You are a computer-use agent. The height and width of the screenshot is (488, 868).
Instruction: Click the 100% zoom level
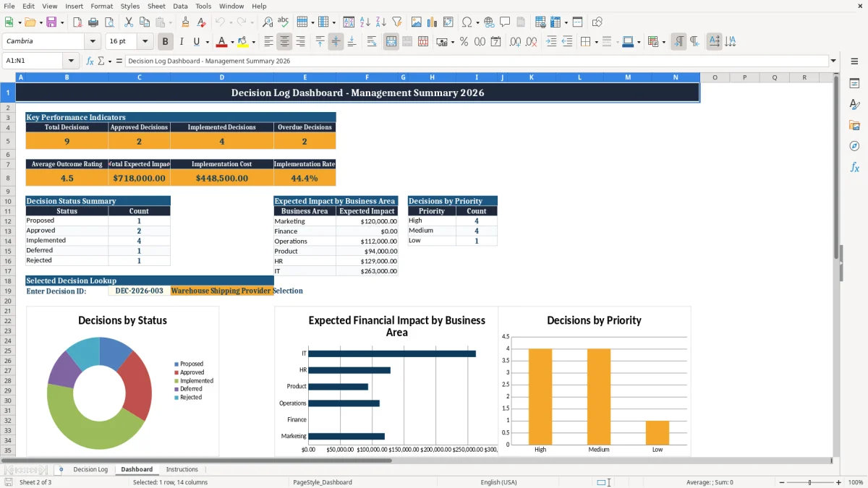(x=856, y=482)
